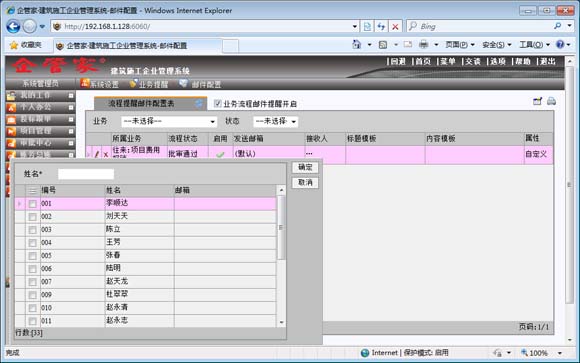
Task: Click the column list icon in the popup header
Action: tap(33, 191)
